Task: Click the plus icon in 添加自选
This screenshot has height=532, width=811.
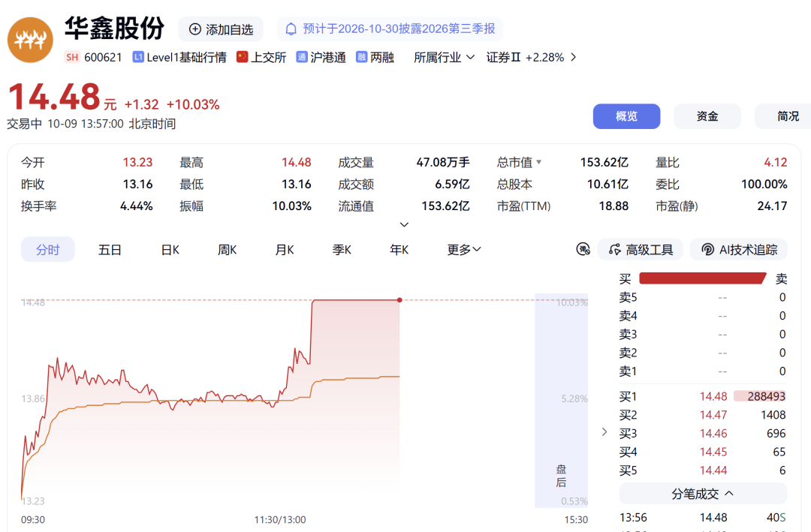Action: click(x=195, y=29)
